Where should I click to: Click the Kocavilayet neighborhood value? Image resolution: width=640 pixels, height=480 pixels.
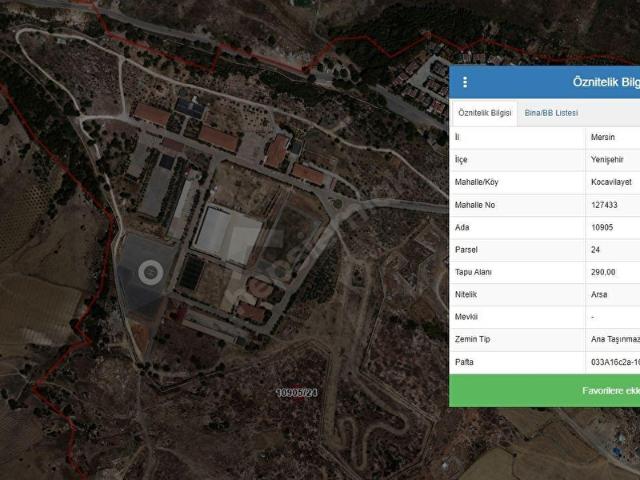coord(612,182)
